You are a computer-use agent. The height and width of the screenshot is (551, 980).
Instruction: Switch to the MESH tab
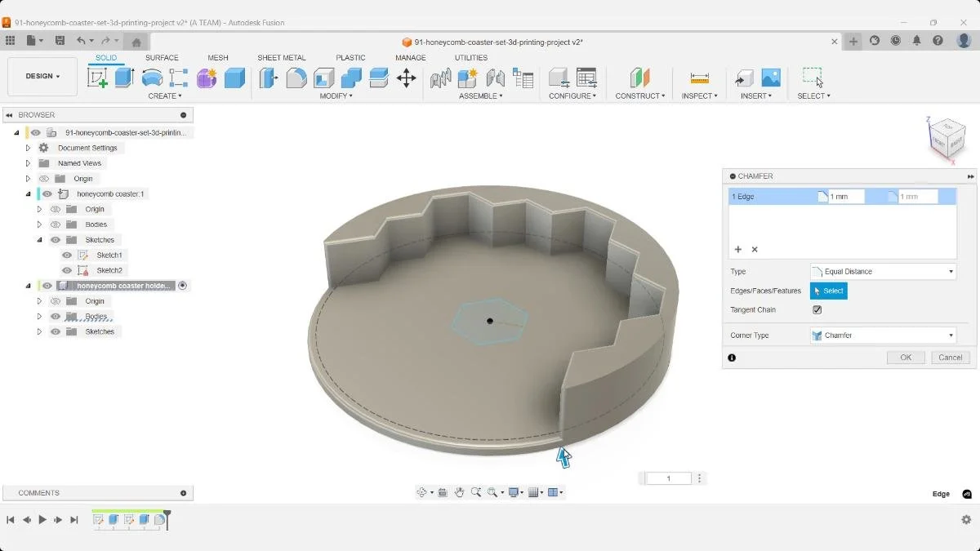coord(218,58)
